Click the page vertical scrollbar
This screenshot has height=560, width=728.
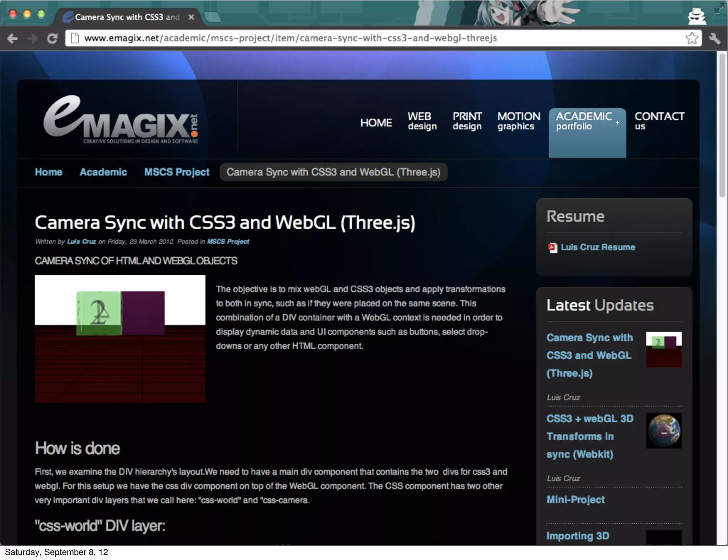(x=722, y=124)
